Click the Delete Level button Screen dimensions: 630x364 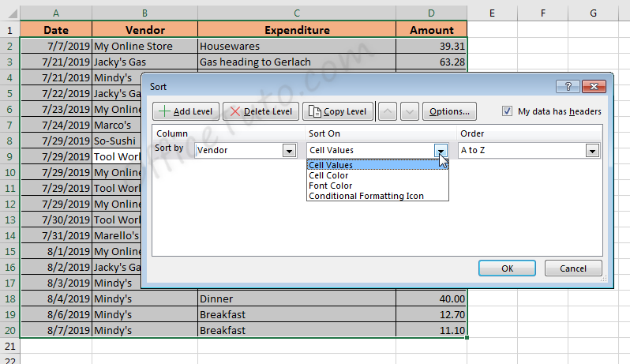(x=261, y=111)
